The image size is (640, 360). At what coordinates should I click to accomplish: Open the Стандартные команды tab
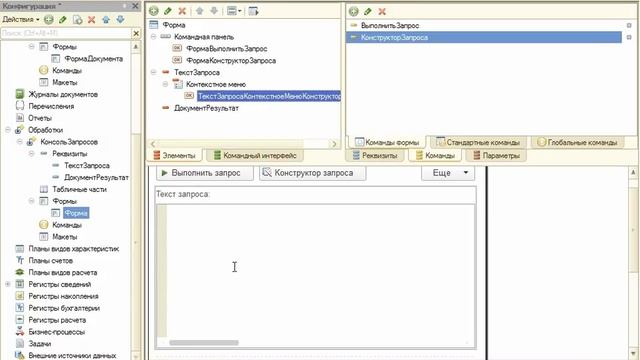478,142
